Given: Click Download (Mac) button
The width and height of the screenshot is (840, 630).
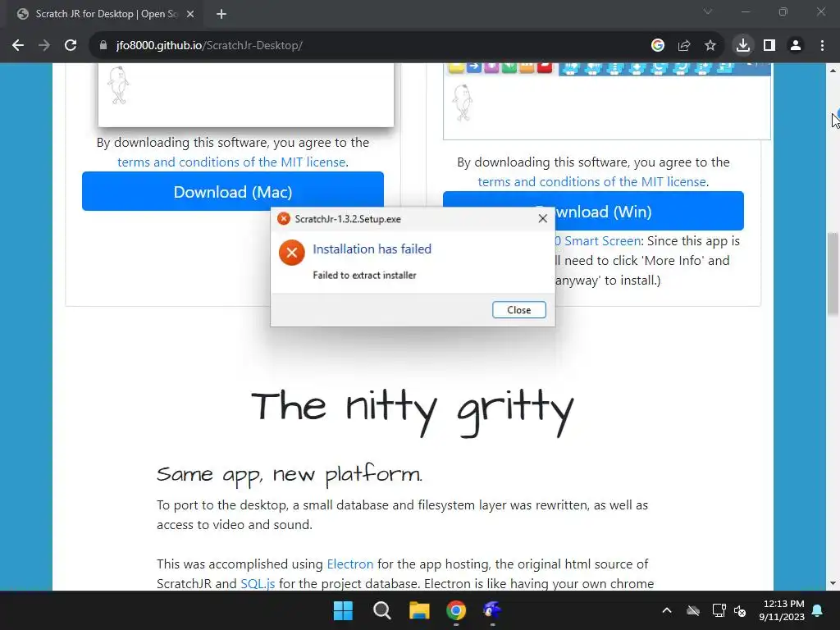Looking at the screenshot, I should coord(232,191).
